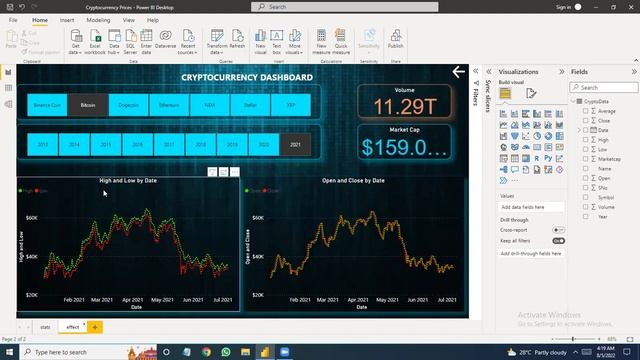Viewport: 640px width, 360px height.
Task: Switch to Report view in left sidebar
Action: click(x=8, y=72)
